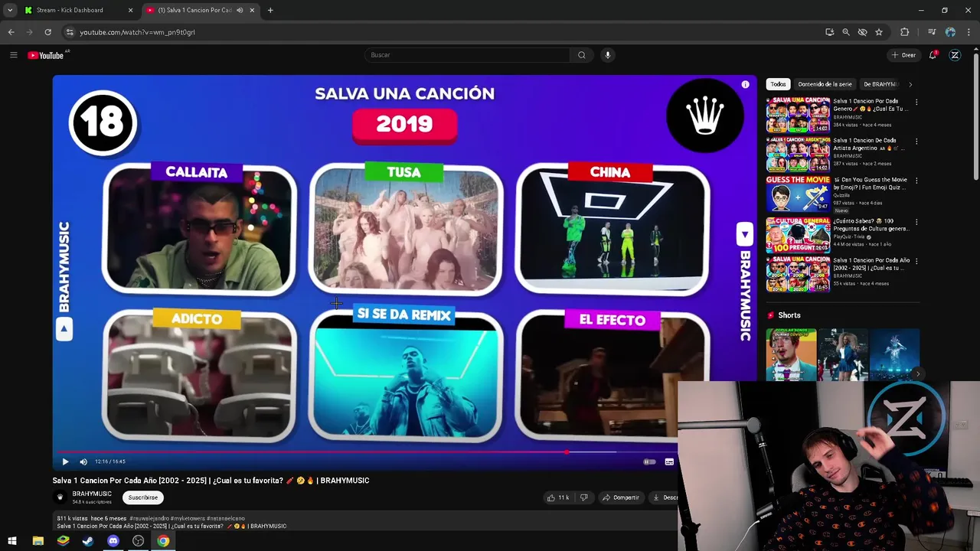Open the notifications bell
This screenshot has width=980, height=551.
click(x=933, y=55)
